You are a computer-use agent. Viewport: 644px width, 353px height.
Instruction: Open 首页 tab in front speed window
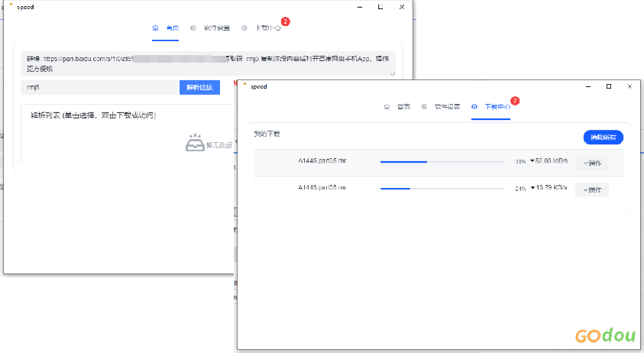[x=403, y=107]
